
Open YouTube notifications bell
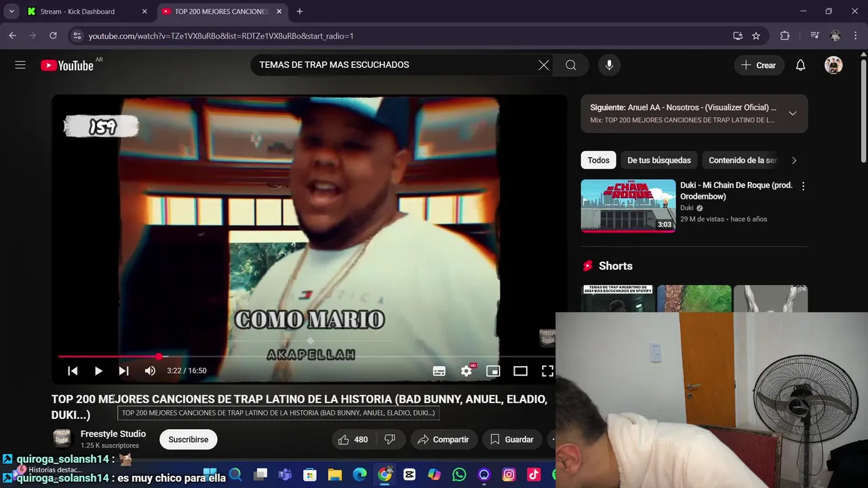[x=801, y=65]
